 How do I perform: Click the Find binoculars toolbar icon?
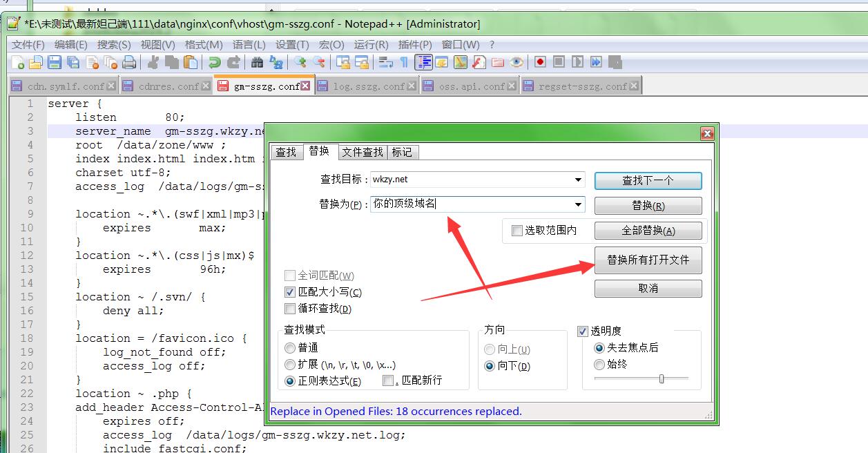257,63
